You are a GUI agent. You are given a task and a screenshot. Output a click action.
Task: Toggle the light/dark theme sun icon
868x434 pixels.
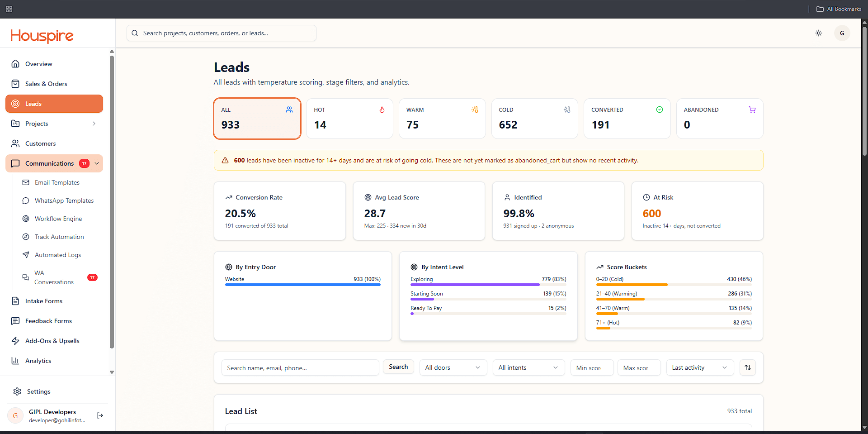[x=819, y=33]
